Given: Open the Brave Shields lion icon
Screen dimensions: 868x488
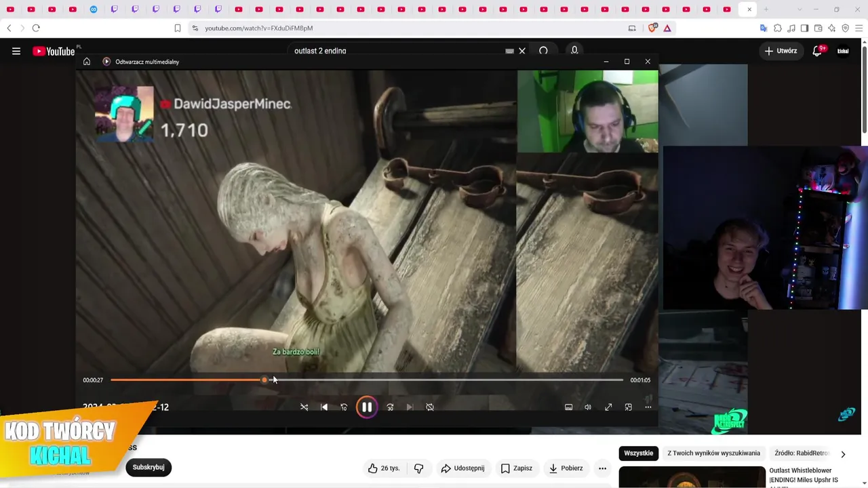Looking at the screenshot, I should click(x=652, y=28).
